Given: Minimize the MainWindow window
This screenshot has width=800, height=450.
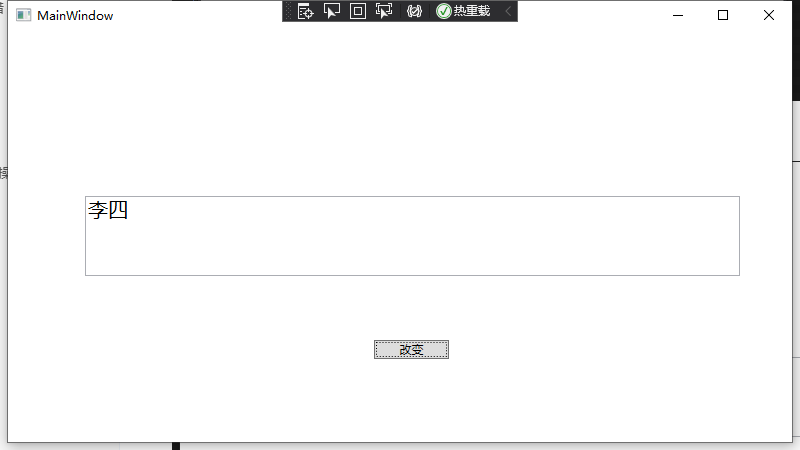Looking at the screenshot, I should tap(678, 15).
